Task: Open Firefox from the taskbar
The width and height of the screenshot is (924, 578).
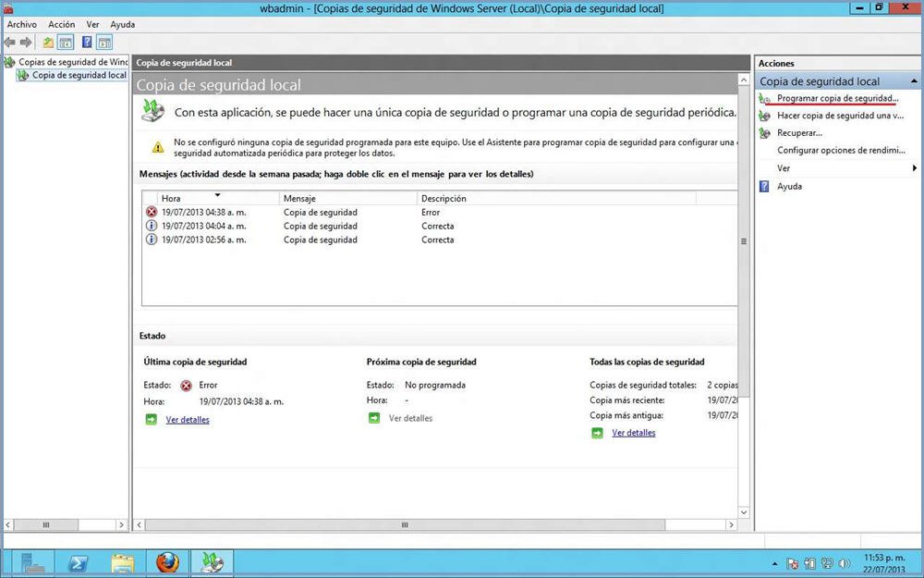Action: [167, 563]
